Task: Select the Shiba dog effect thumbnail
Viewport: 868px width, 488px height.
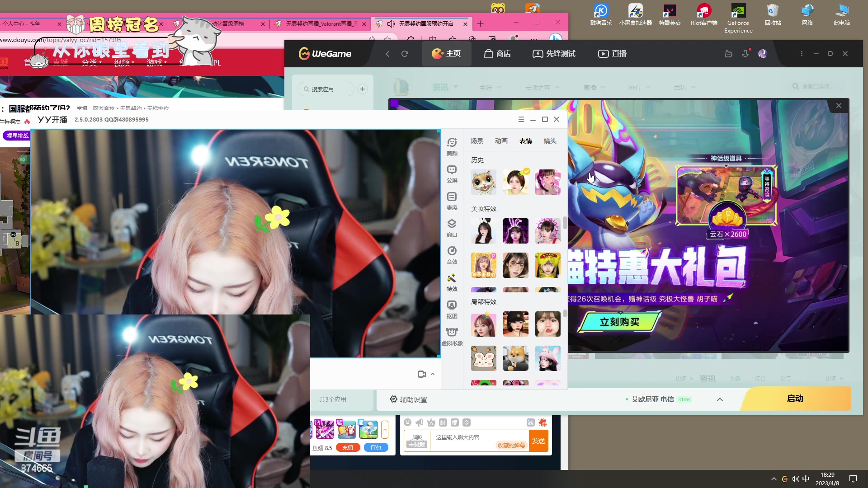Action: pos(516,358)
